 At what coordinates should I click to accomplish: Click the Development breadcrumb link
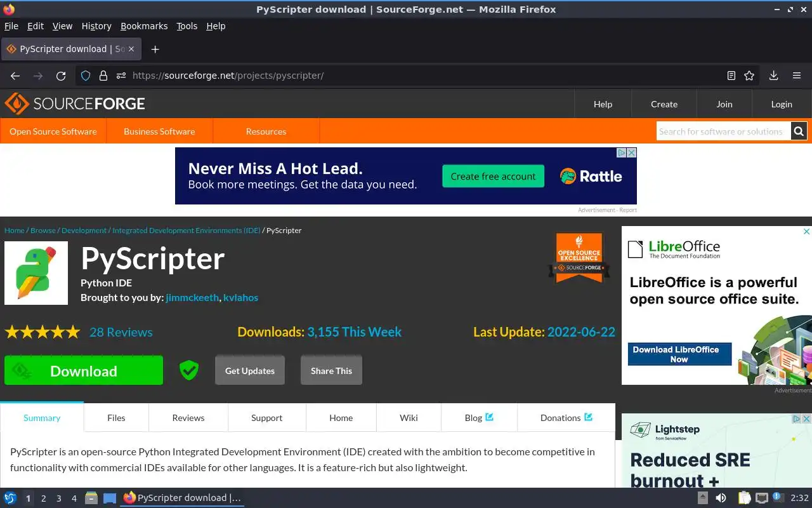tap(84, 231)
